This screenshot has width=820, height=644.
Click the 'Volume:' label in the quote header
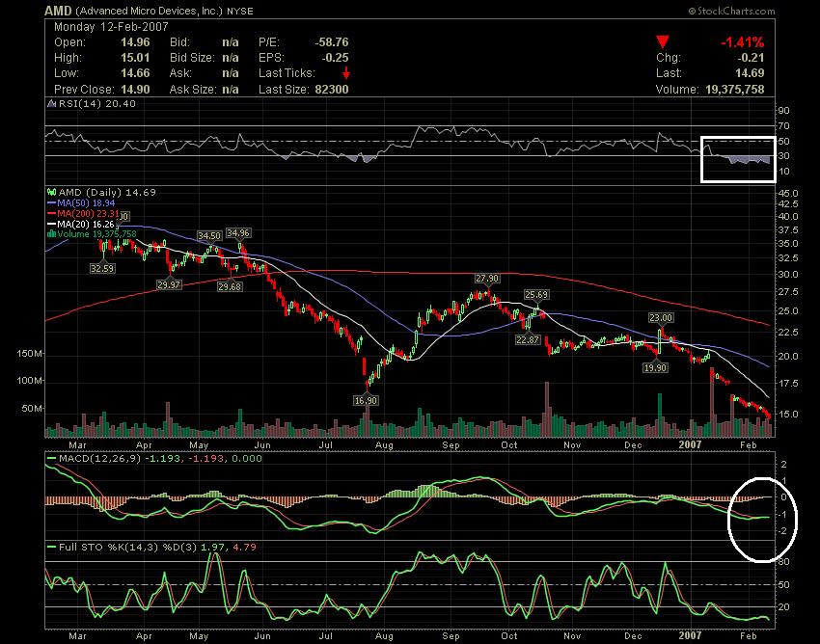[x=677, y=90]
